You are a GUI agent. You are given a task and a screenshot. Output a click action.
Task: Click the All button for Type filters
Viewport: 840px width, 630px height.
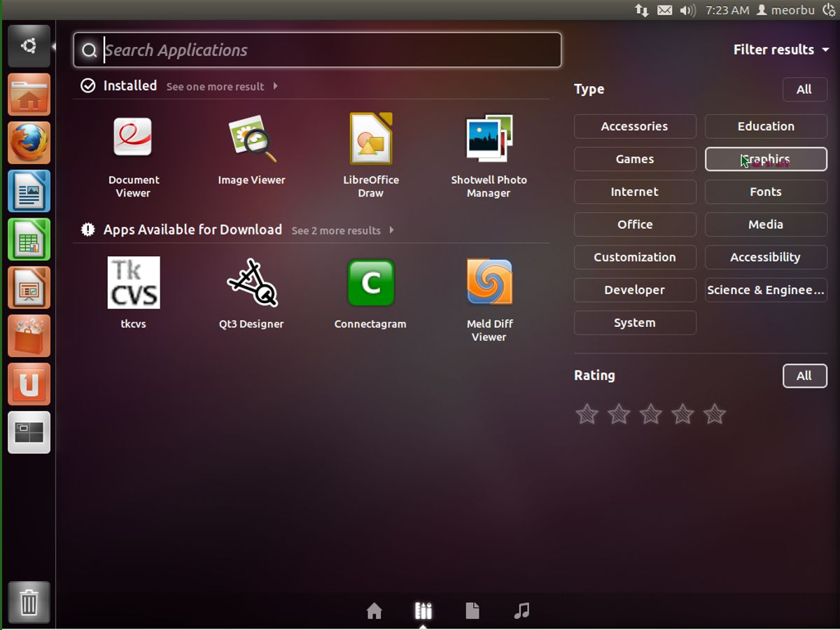(804, 89)
